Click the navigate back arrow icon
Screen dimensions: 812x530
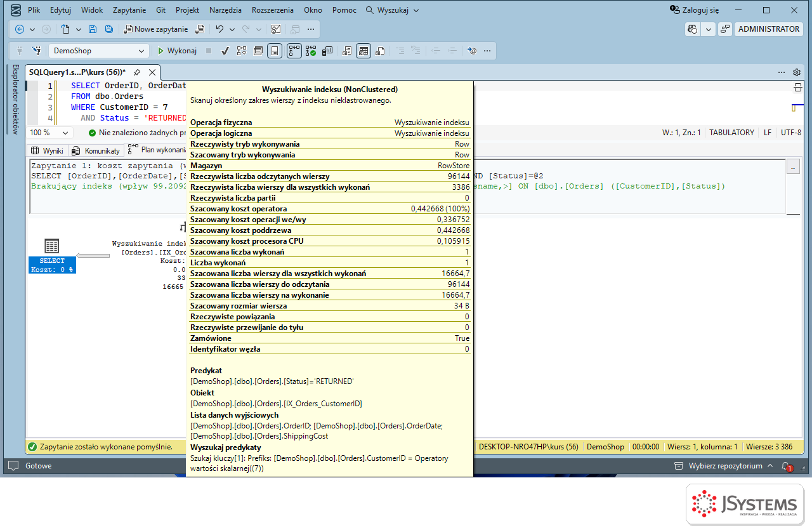pyautogui.click(x=20, y=29)
